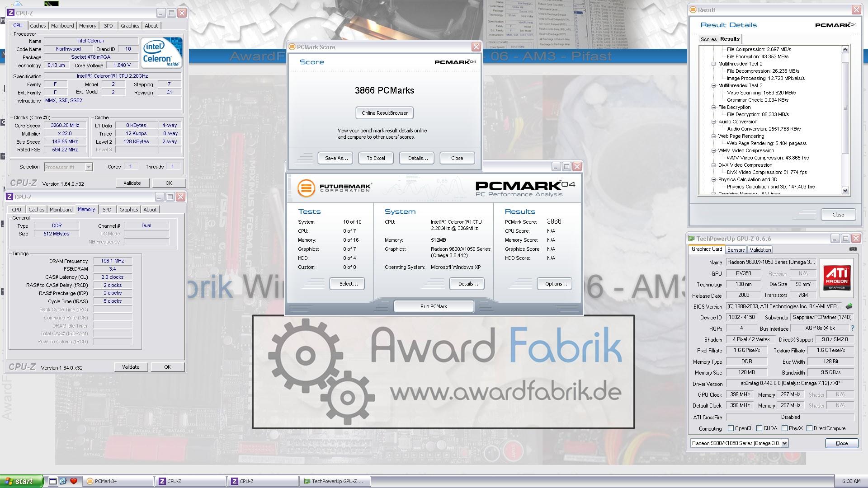Toggle the DirectCompute checkbox in GPU-Z

coord(810,428)
